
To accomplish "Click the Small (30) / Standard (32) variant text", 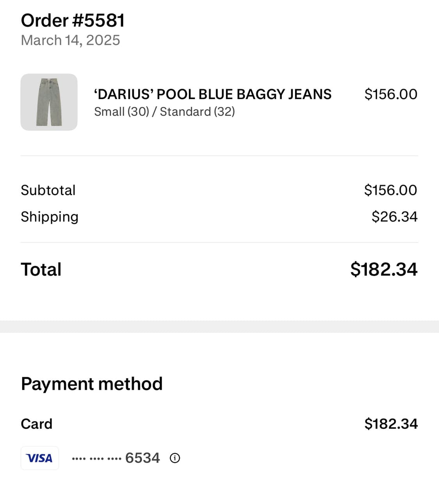I will tap(164, 112).
